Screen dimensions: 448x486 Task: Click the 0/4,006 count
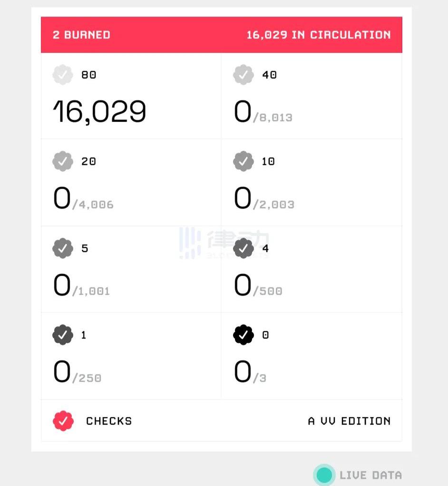click(x=83, y=200)
